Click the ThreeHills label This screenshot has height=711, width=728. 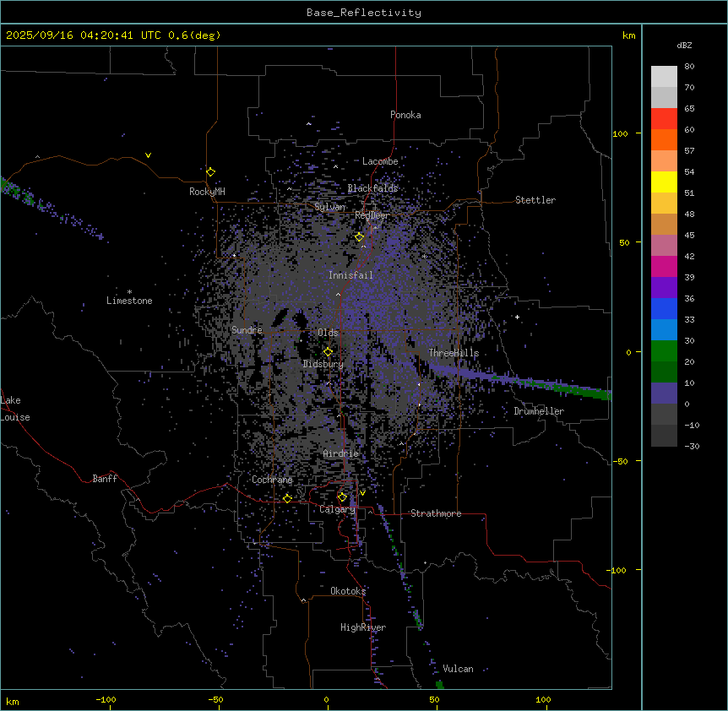(x=454, y=353)
